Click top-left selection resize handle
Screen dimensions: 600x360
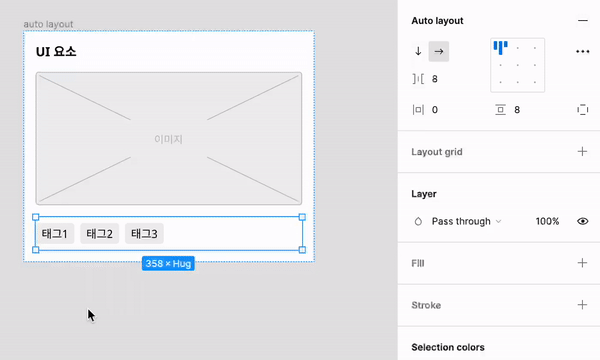click(x=36, y=217)
